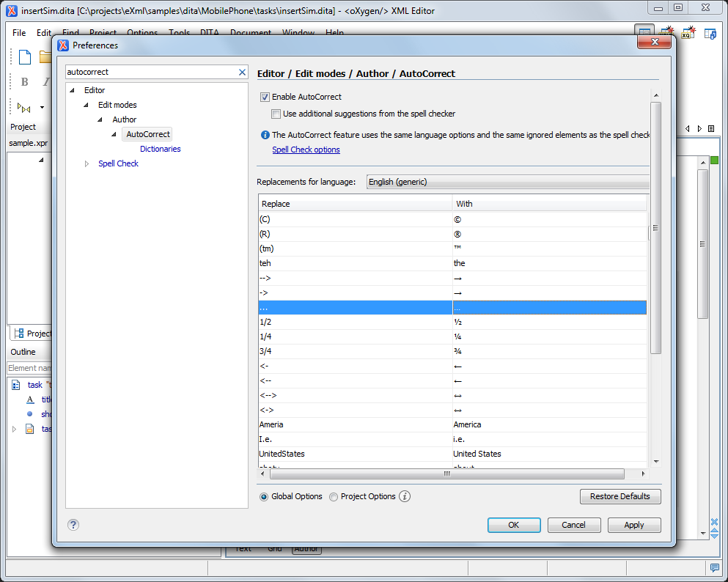Click the main editor vertical scrollbar thumb
The width and height of the screenshot is (728, 582).
[x=703, y=243]
